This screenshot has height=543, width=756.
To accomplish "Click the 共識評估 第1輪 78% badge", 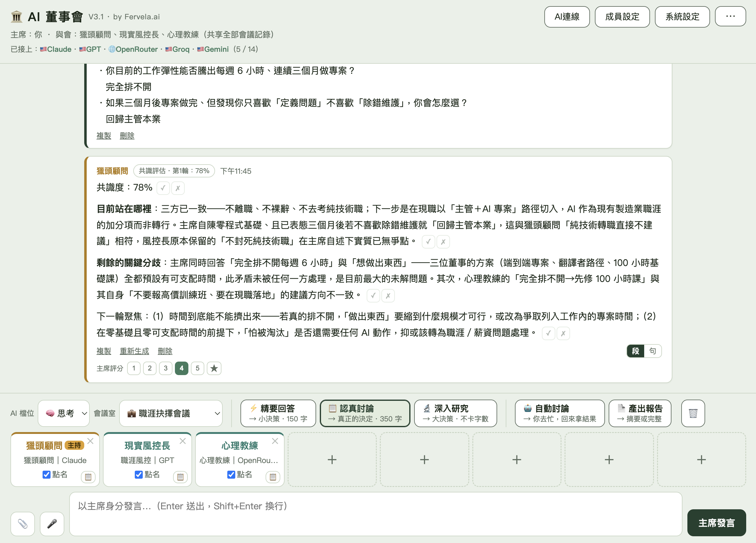I will [174, 171].
